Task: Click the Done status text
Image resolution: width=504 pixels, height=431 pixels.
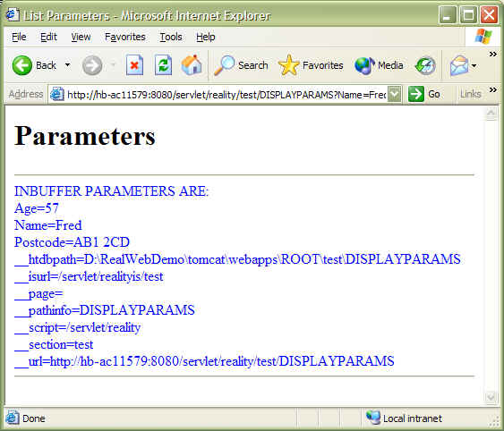Action: (x=34, y=418)
